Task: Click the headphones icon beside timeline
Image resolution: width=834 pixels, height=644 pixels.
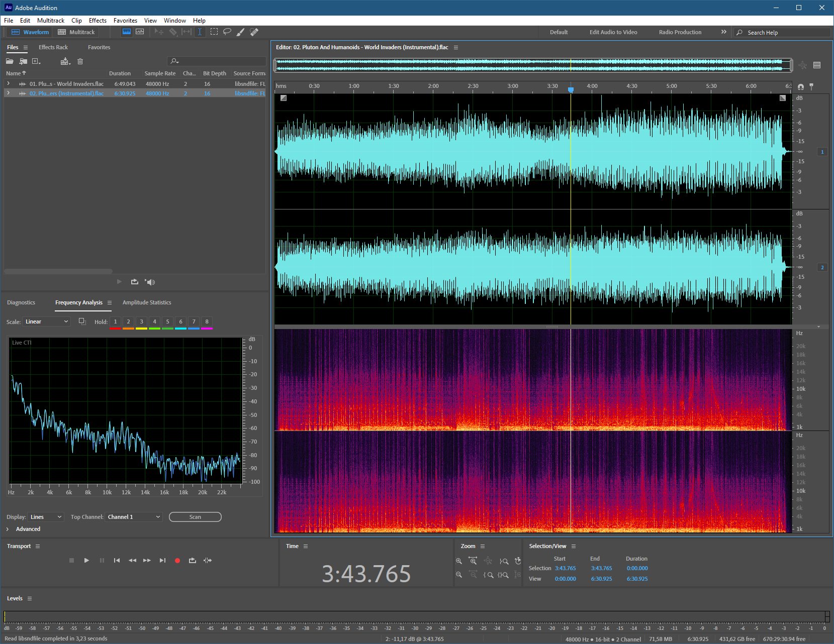Action: pyautogui.click(x=801, y=87)
